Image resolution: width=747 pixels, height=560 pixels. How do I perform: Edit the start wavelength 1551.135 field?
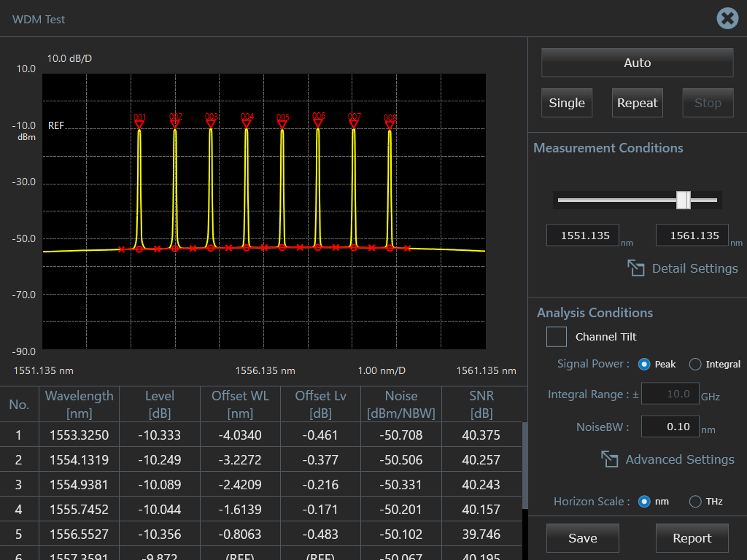pos(583,236)
